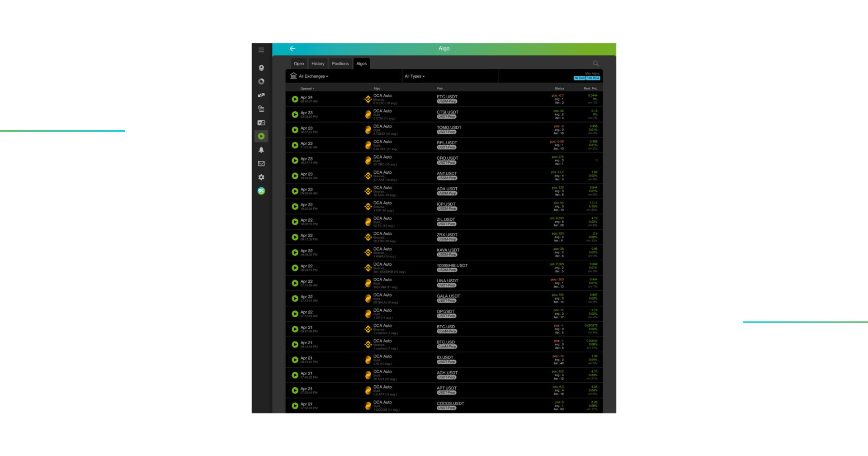Click the search magnifier icon

pos(595,63)
